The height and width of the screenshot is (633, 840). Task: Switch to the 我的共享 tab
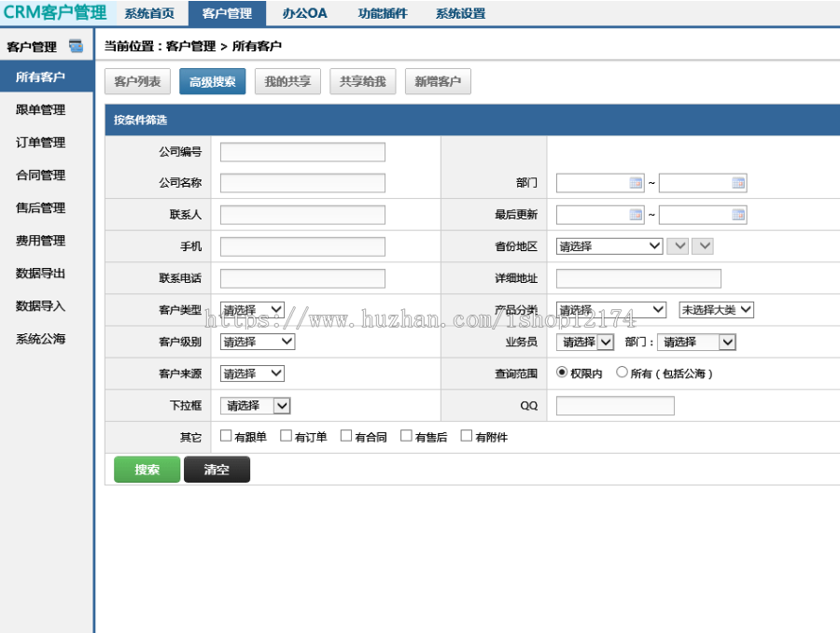pos(287,81)
